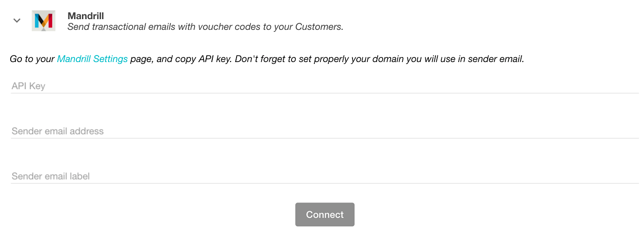Focus the API Key input field
The image size is (644, 237).
click(325, 86)
